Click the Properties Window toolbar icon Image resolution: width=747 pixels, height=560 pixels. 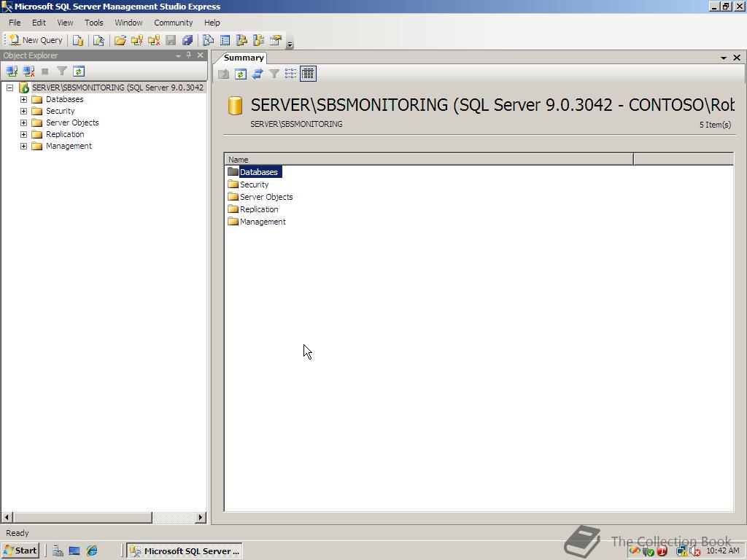click(x=276, y=41)
